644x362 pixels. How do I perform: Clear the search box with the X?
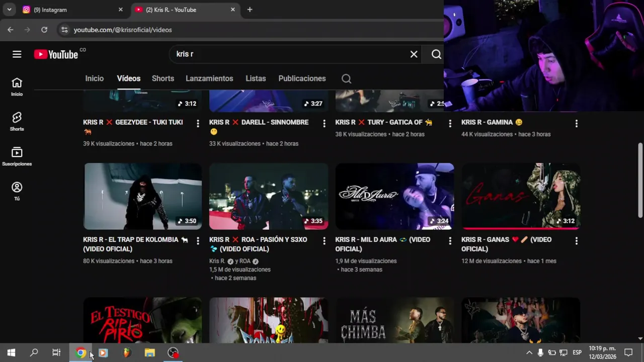(x=414, y=54)
